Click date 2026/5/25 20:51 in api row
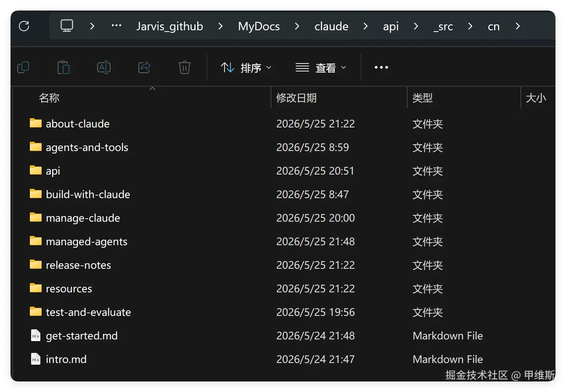Image resolution: width=566 pixels, height=392 pixels. point(315,171)
